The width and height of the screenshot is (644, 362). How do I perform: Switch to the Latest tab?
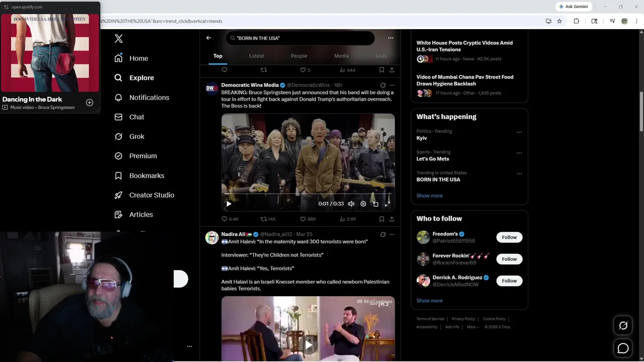257,56
